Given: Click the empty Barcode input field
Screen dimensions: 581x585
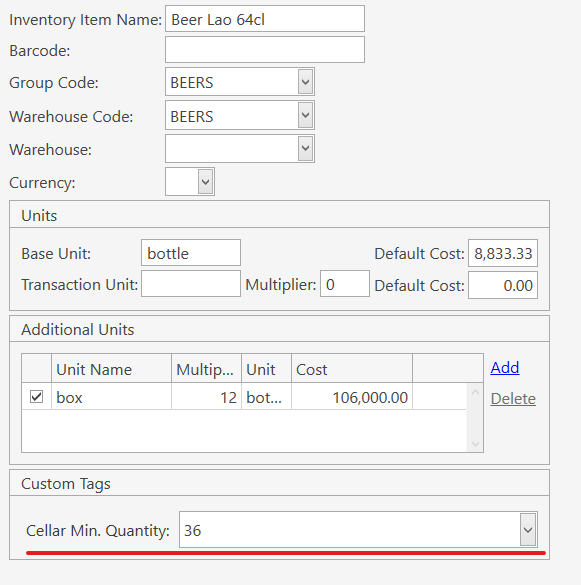Looking at the screenshot, I should pyautogui.click(x=265, y=50).
